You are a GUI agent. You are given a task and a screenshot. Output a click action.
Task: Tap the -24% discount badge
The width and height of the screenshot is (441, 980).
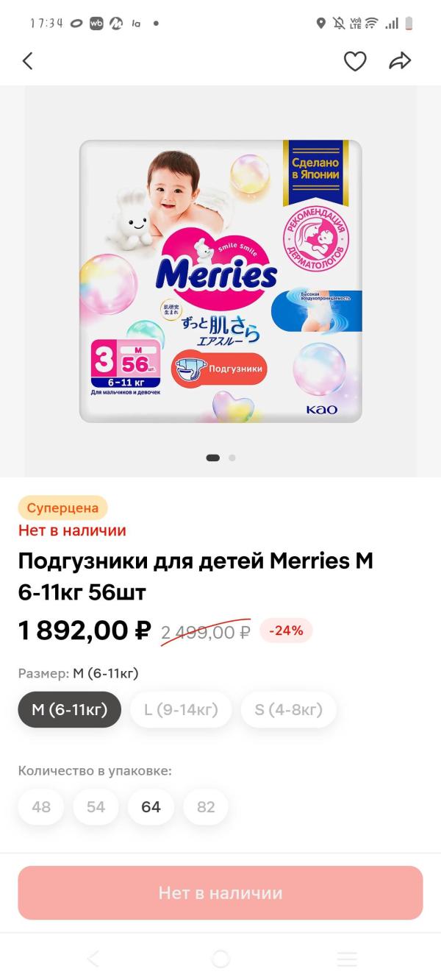(x=286, y=631)
